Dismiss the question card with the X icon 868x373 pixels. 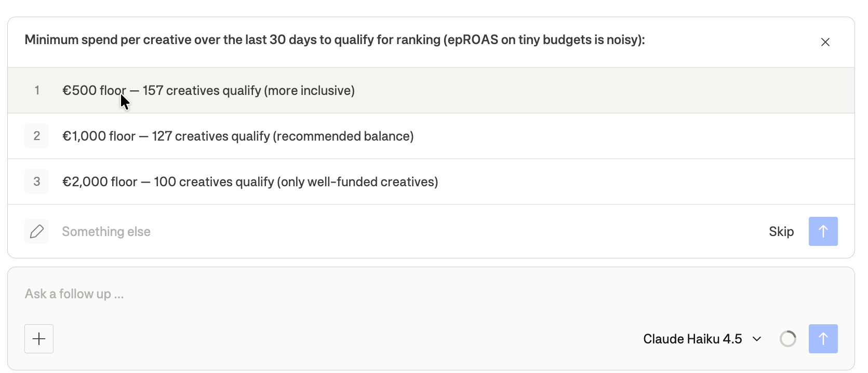(825, 42)
